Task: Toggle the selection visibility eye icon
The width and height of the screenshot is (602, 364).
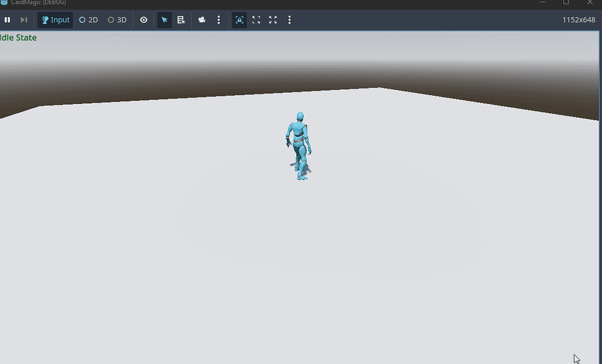Action: coord(143,19)
